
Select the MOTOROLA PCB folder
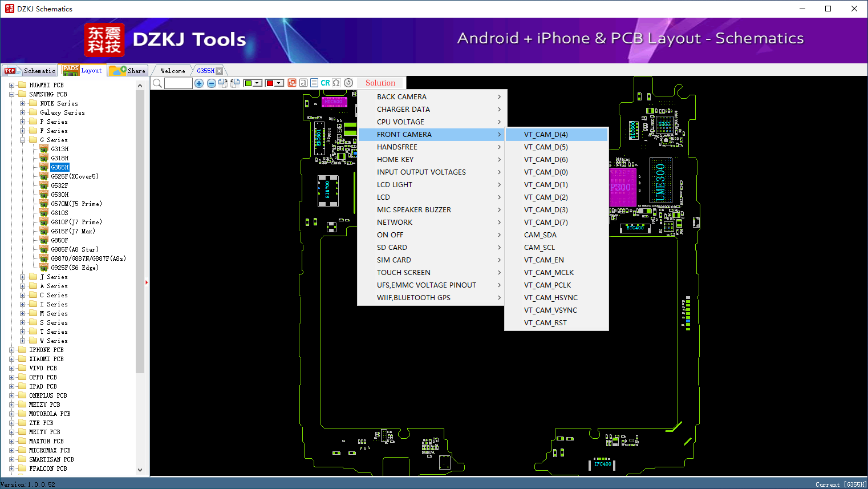point(50,414)
